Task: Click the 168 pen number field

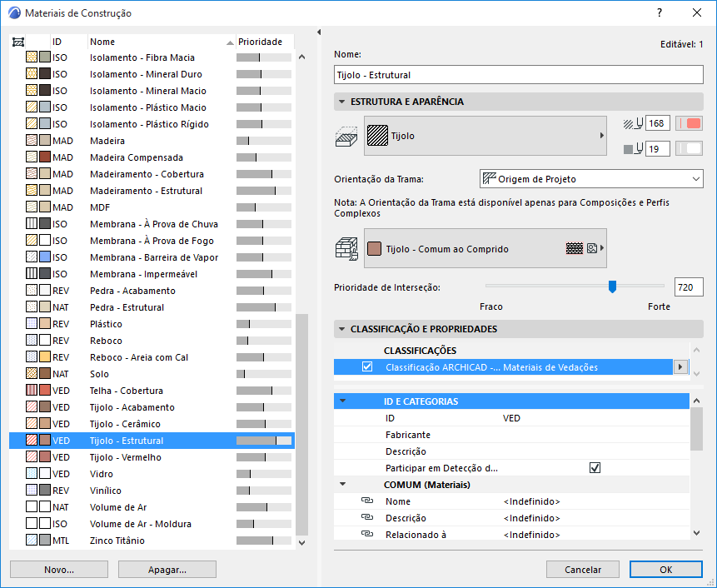Action: [x=658, y=123]
